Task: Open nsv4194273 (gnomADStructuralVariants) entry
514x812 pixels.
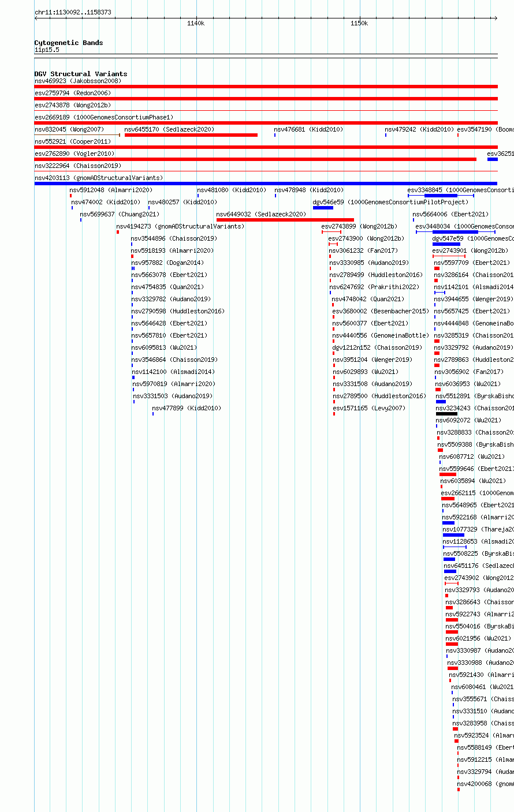Action: click(x=180, y=226)
